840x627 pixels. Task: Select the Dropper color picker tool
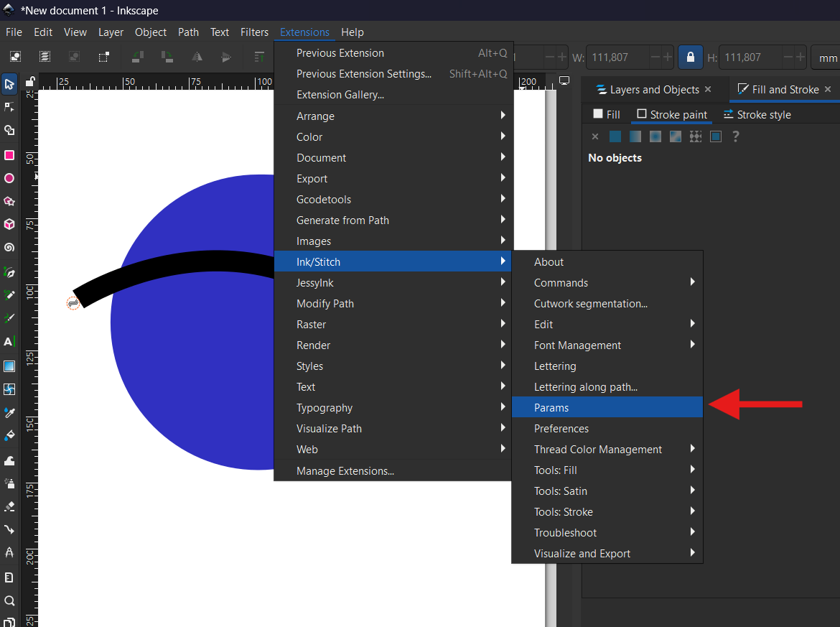[9, 412]
